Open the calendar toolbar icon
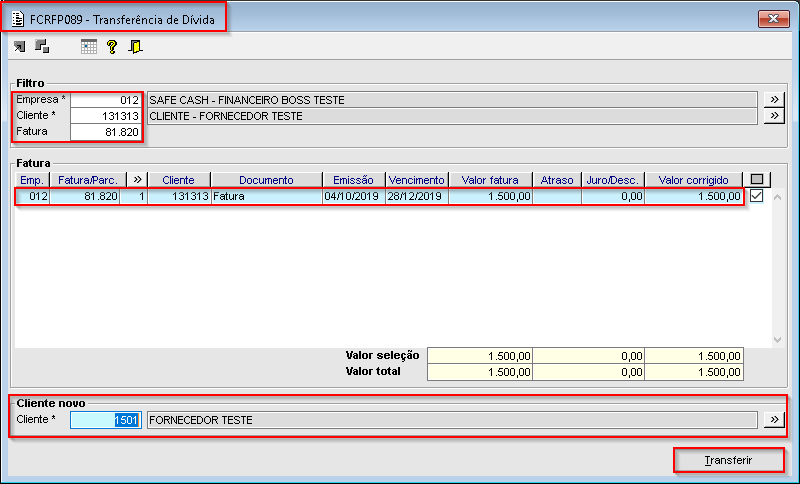The image size is (800, 484). (89, 47)
